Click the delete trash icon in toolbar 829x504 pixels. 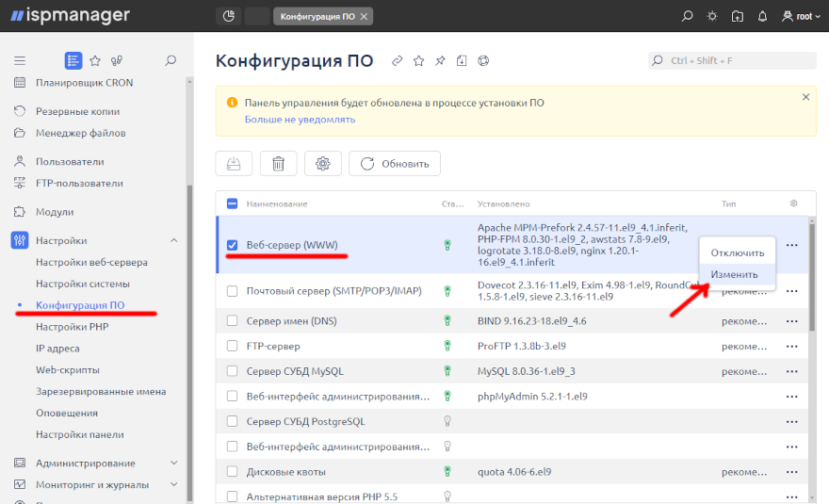pos(278,163)
